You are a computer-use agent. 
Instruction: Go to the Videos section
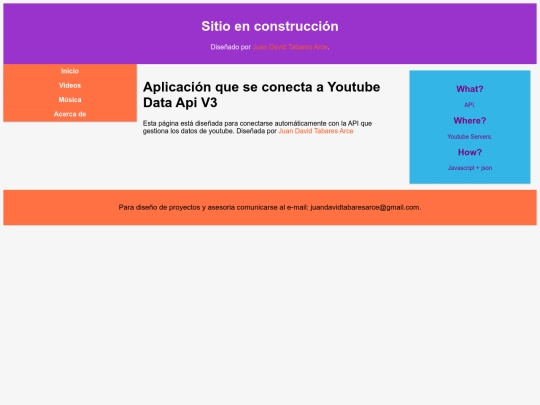click(x=70, y=85)
